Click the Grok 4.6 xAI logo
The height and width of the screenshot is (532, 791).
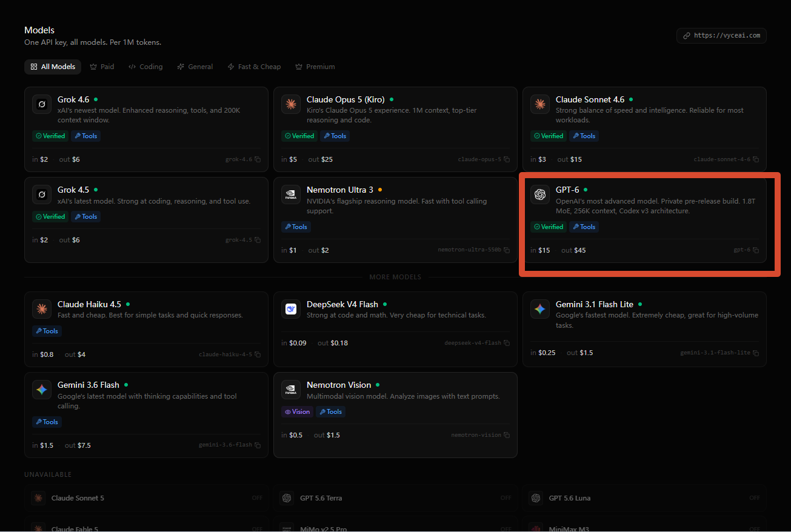(42, 104)
